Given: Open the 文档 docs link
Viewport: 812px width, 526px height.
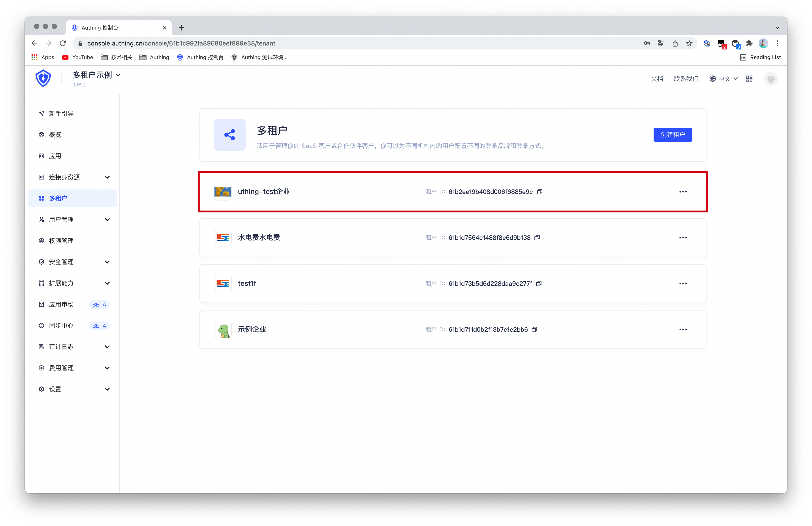Looking at the screenshot, I should pos(657,79).
